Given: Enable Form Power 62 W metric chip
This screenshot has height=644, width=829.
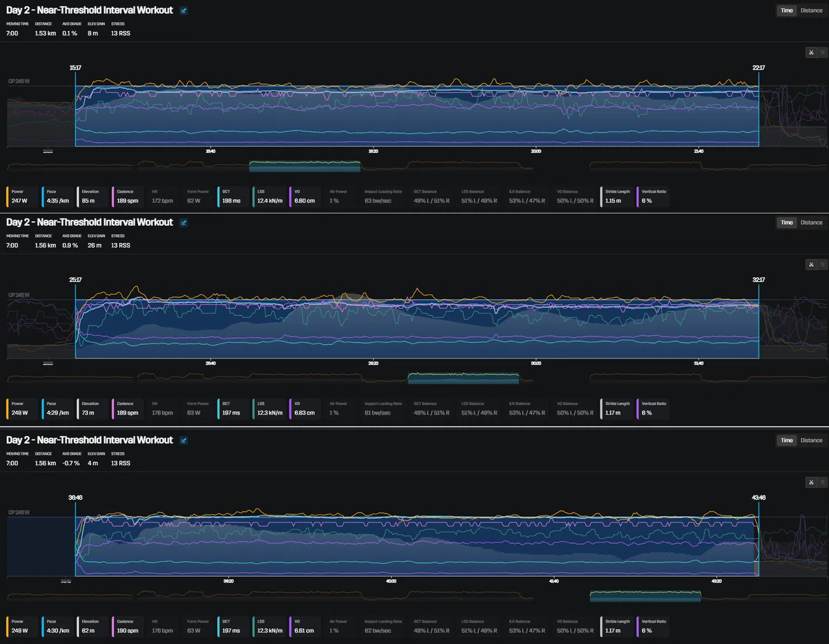Looking at the screenshot, I should click(x=199, y=197).
